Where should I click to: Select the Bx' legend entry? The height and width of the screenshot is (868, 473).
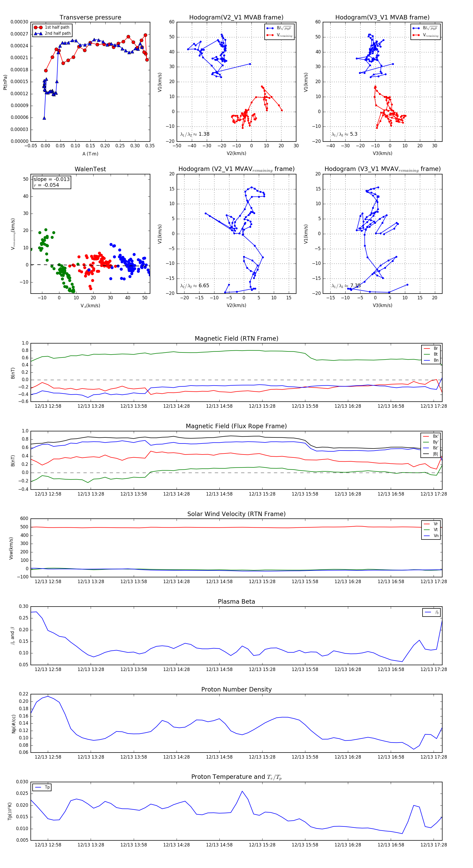(x=431, y=436)
